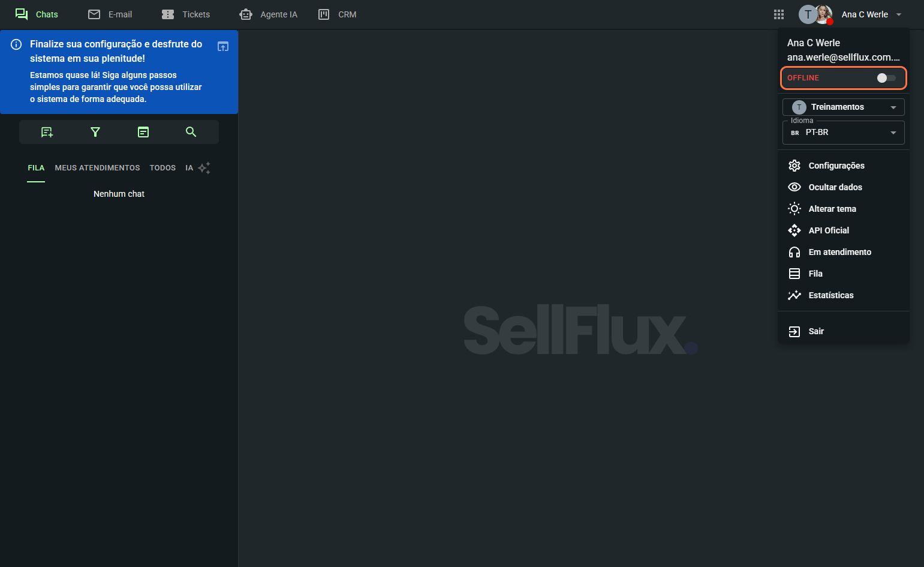Open the Tickets icon in top bar

point(168,14)
